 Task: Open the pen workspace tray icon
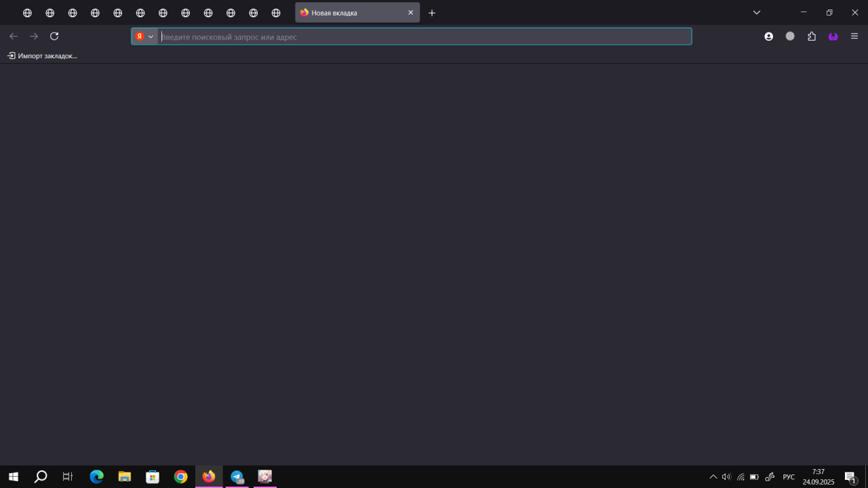(770, 476)
